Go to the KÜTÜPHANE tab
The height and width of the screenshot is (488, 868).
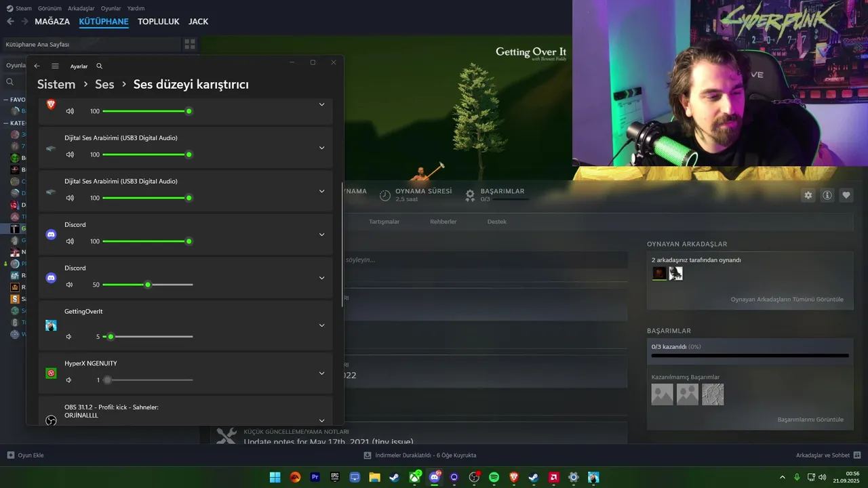coord(104,22)
